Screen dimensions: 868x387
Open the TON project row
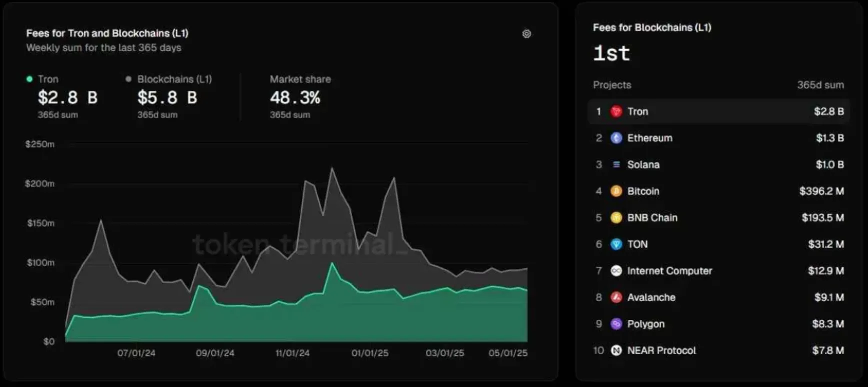click(x=719, y=244)
